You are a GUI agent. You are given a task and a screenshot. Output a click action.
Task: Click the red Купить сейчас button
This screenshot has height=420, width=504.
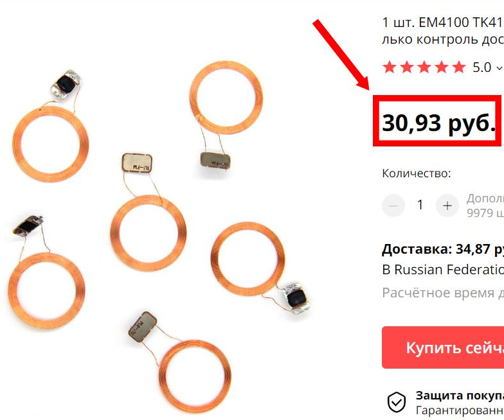[443, 347]
